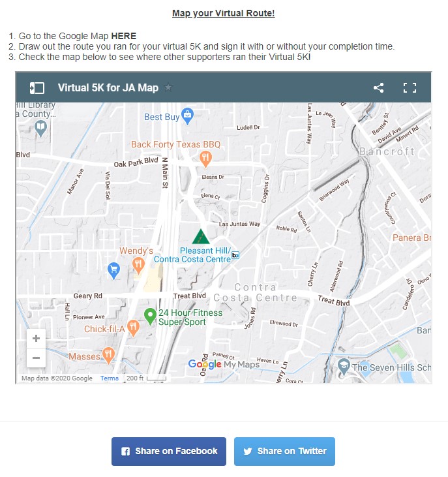
Task: Click Map your Virtual Route! heading
Action: tap(224, 13)
